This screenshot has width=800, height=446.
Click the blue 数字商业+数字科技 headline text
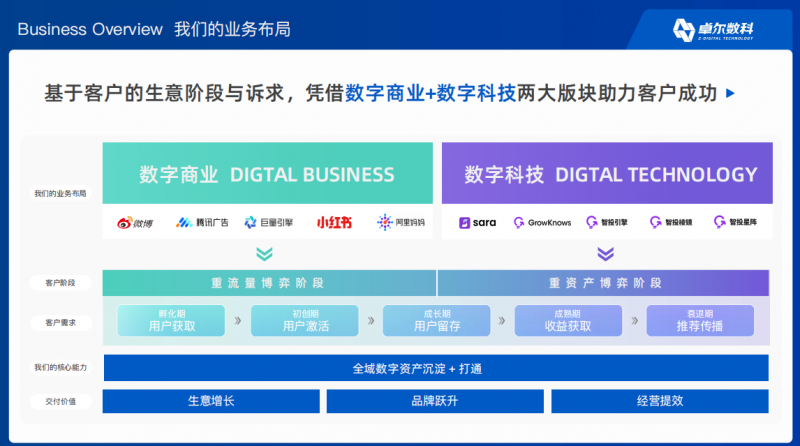[x=431, y=93]
